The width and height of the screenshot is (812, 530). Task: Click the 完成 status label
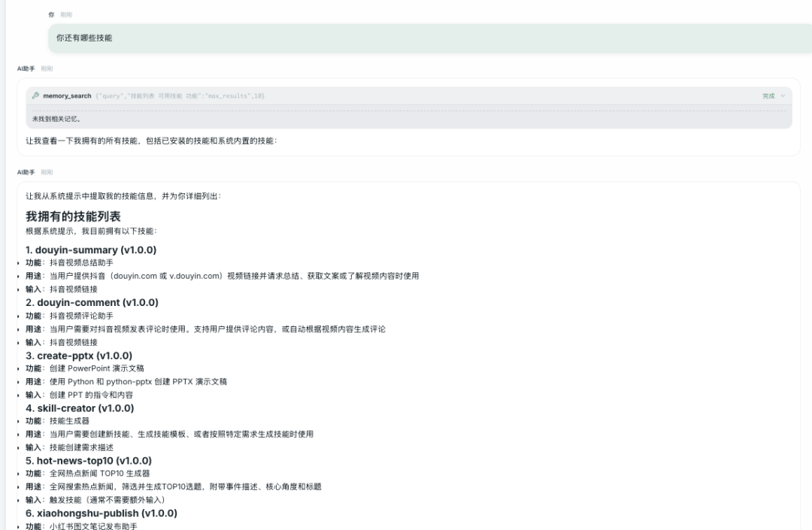tap(768, 96)
